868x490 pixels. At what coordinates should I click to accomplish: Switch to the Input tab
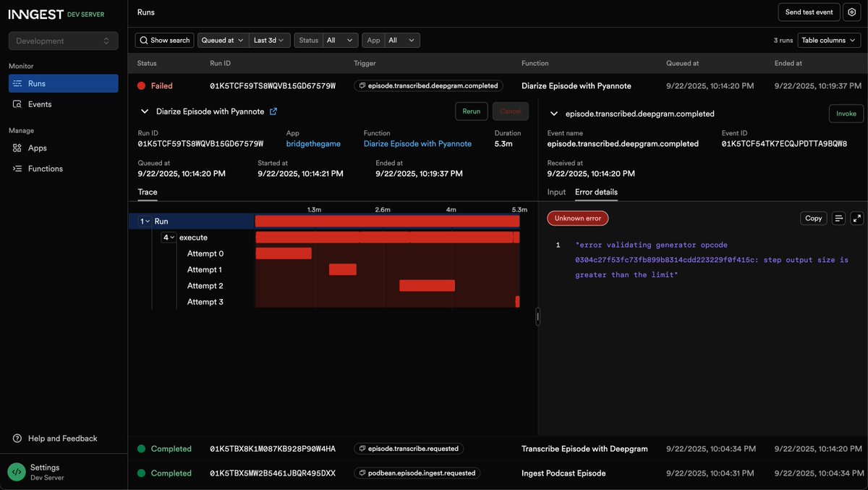coord(556,192)
